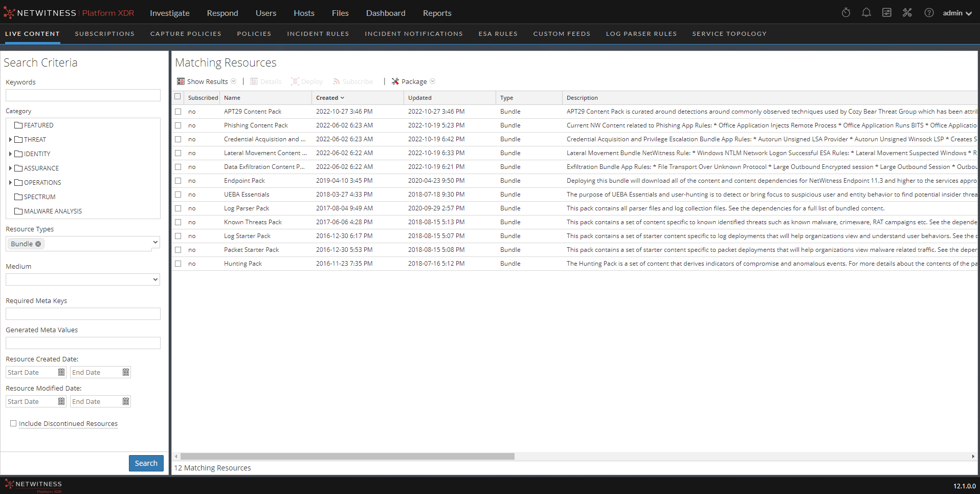980x494 pixels.
Task: Open the Investigate menu
Action: pyautogui.click(x=169, y=13)
